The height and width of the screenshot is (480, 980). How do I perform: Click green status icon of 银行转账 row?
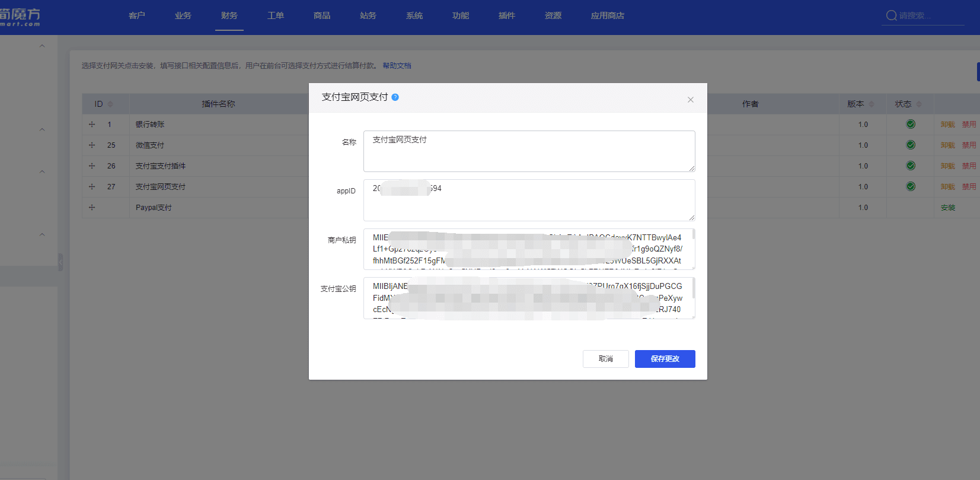pyautogui.click(x=911, y=125)
